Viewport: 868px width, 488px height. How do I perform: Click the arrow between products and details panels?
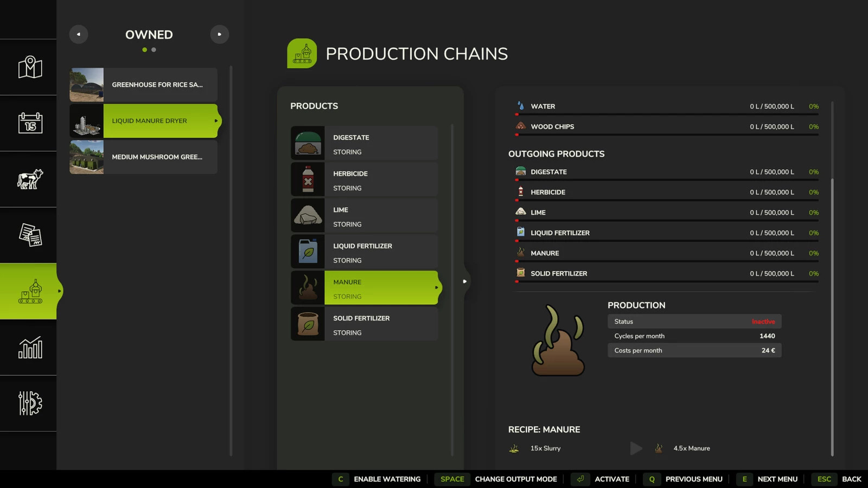click(x=464, y=281)
